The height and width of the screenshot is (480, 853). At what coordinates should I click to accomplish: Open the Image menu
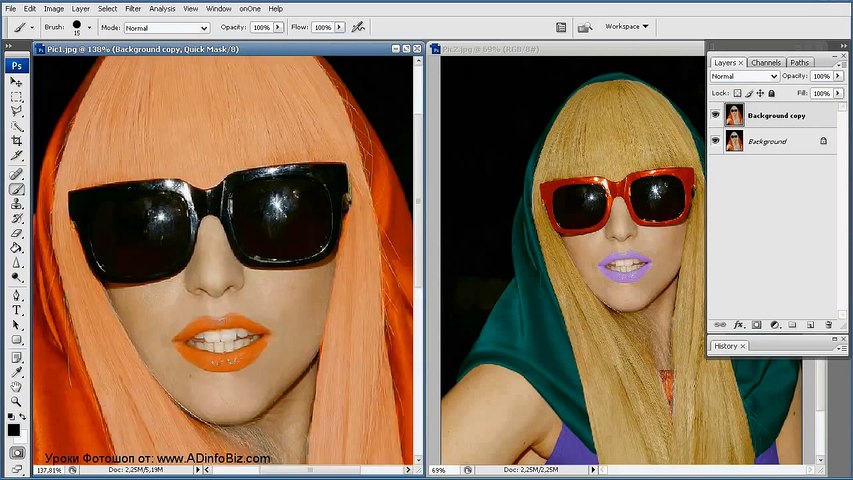tap(53, 9)
